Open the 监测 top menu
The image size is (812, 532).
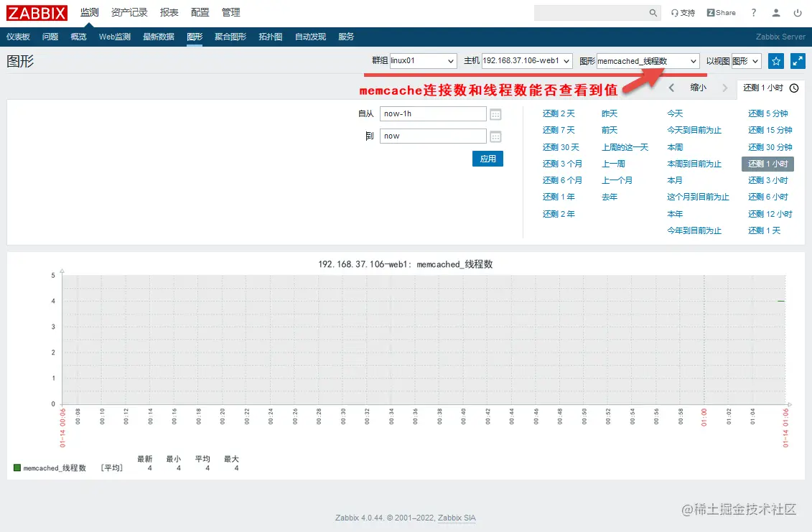89,12
